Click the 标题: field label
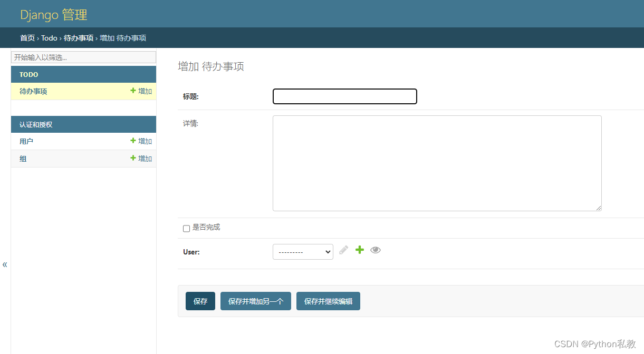644x354 pixels. [191, 96]
